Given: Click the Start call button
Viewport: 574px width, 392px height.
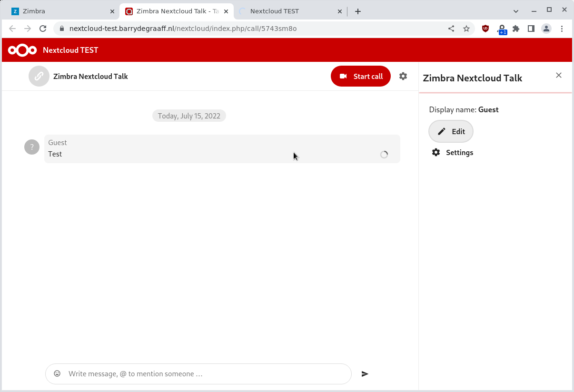Looking at the screenshot, I should click(361, 76).
